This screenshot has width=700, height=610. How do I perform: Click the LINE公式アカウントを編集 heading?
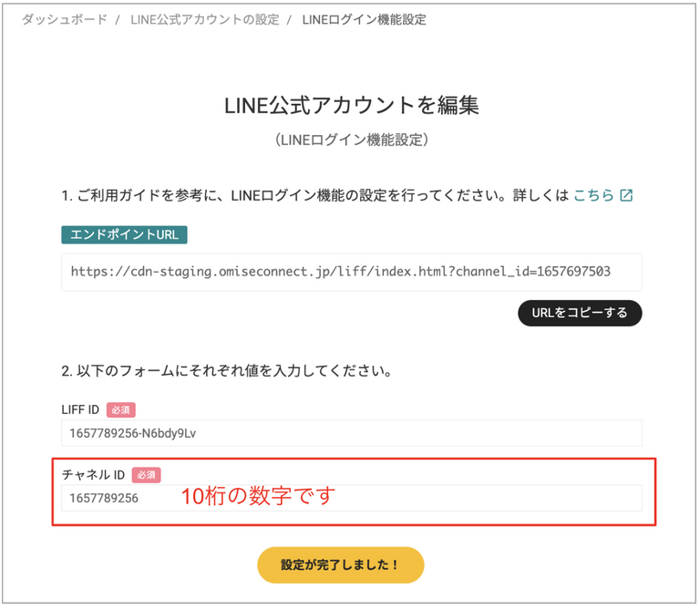[x=352, y=106]
